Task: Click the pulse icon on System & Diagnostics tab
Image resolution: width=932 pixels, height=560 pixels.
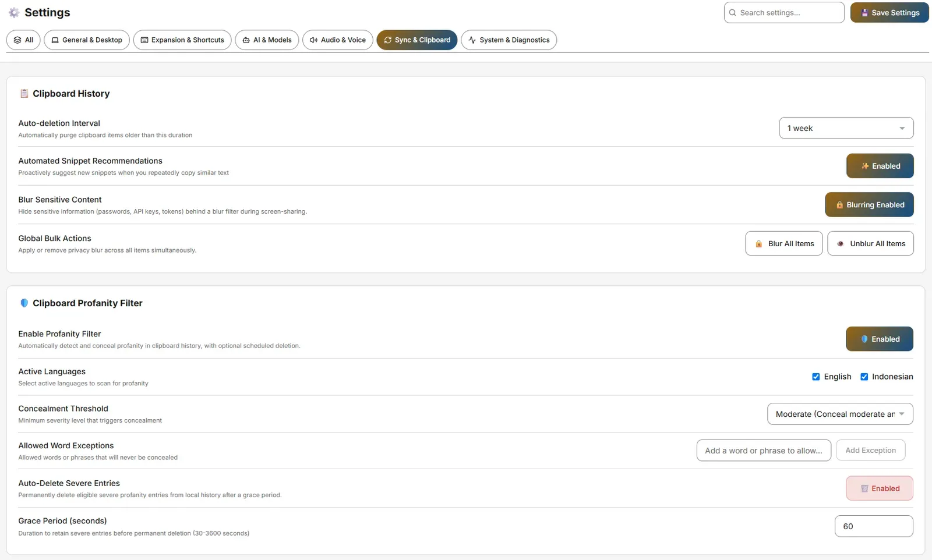Action: [x=472, y=40]
